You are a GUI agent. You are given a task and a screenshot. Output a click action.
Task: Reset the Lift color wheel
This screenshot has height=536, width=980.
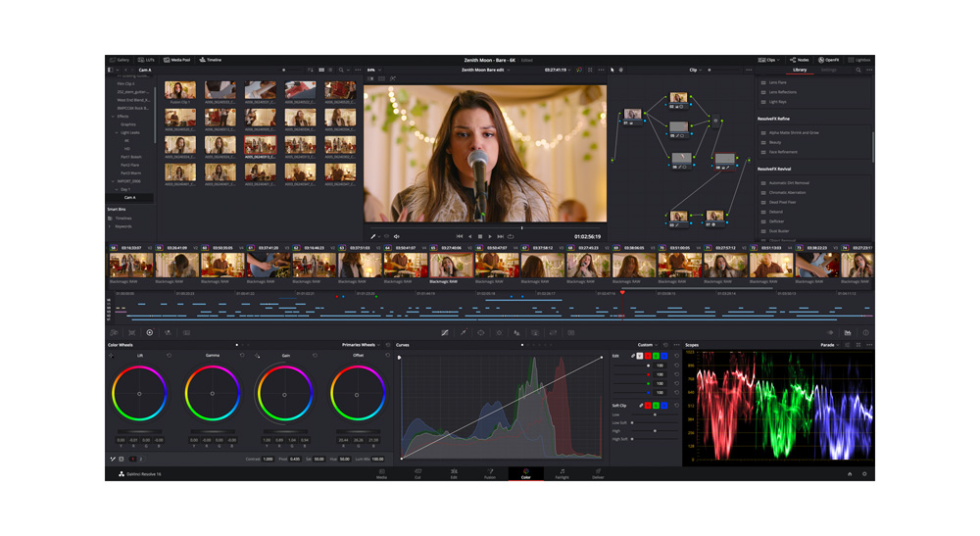(x=169, y=356)
